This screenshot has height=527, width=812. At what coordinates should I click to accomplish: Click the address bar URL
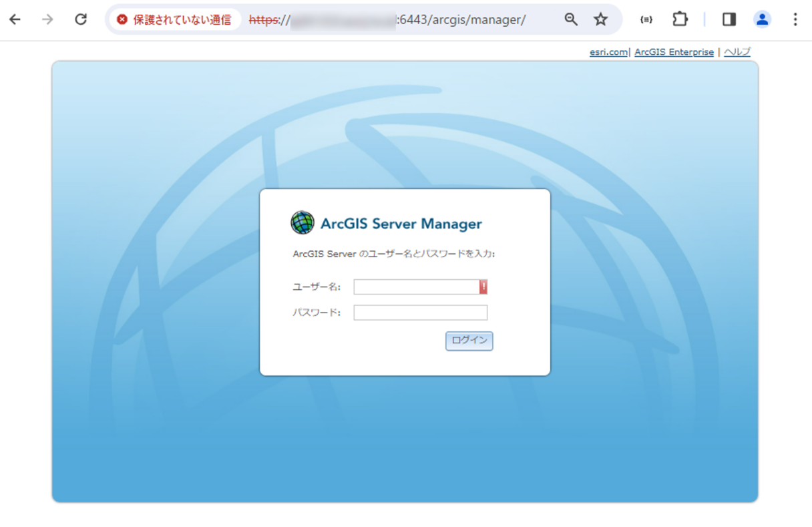[387, 20]
